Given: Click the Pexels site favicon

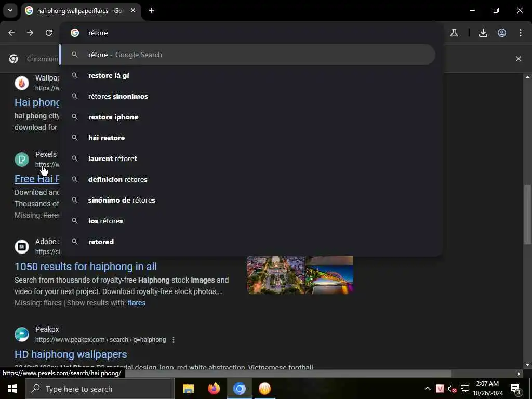Looking at the screenshot, I should 22,159.
